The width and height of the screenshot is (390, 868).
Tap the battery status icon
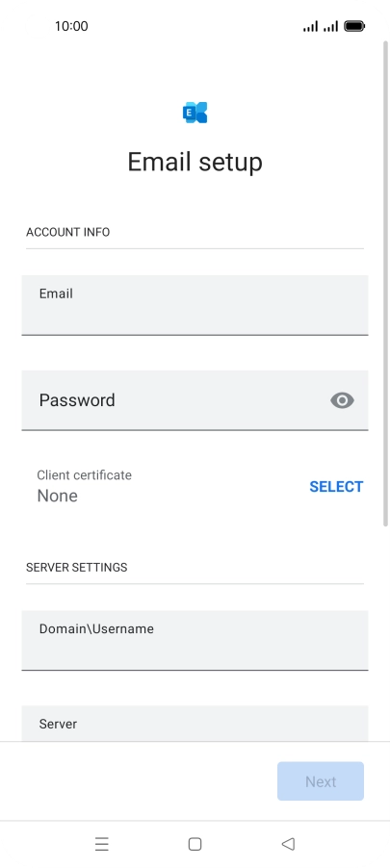(354, 26)
